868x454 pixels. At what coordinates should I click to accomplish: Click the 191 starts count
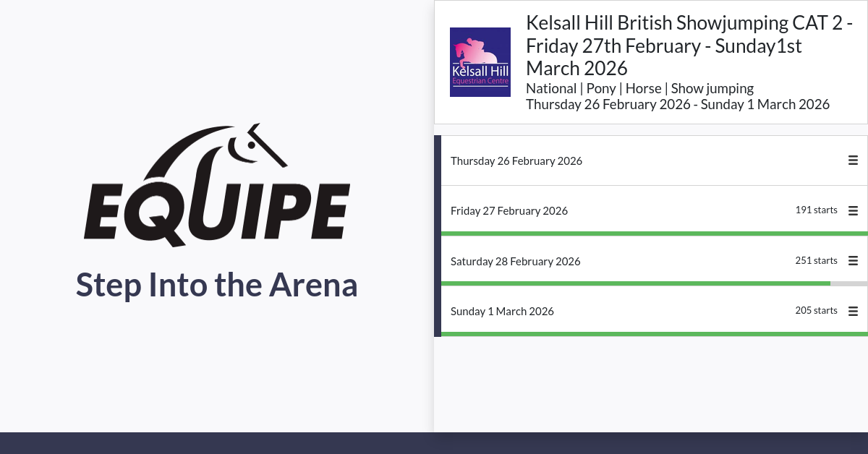(x=816, y=210)
